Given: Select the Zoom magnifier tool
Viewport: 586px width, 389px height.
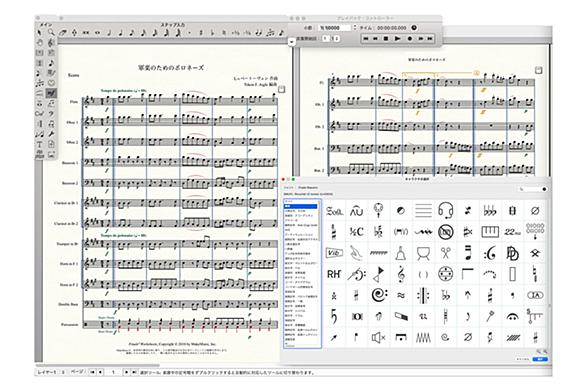Looking at the screenshot, I should point(51,33).
